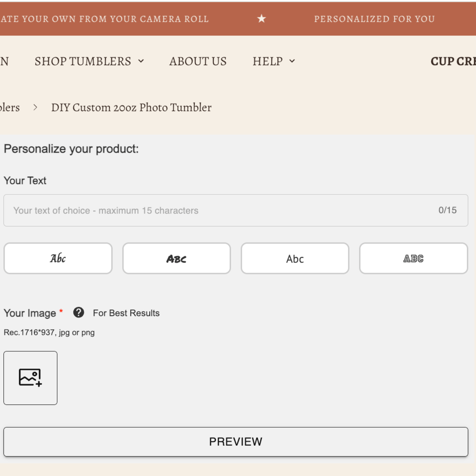Select the cursive script Abc font
Image resolution: width=476 pixels, height=476 pixels.
tap(58, 258)
